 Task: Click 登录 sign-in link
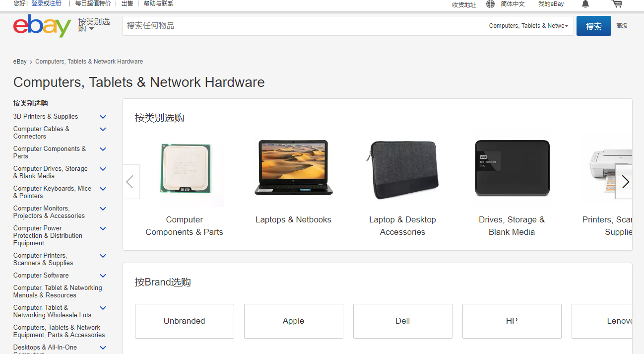pyautogui.click(x=37, y=3)
